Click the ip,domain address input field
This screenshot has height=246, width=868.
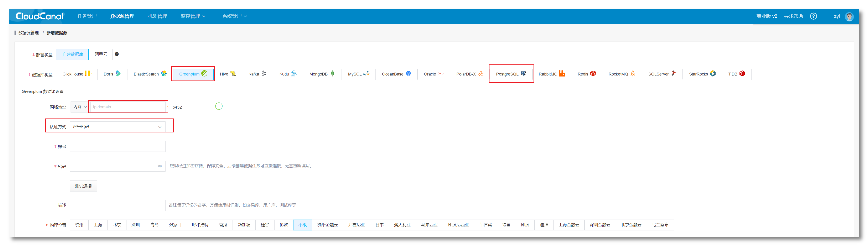coord(128,107)
